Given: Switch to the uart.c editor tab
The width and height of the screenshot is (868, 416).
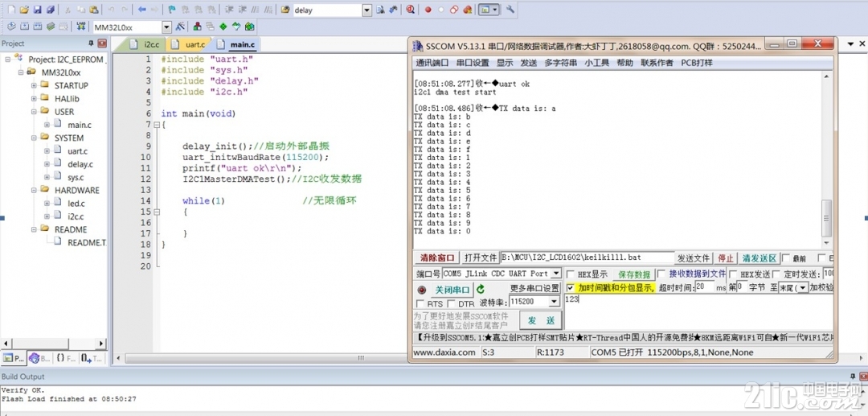Looking at the screenshot, I should (190, 44).
